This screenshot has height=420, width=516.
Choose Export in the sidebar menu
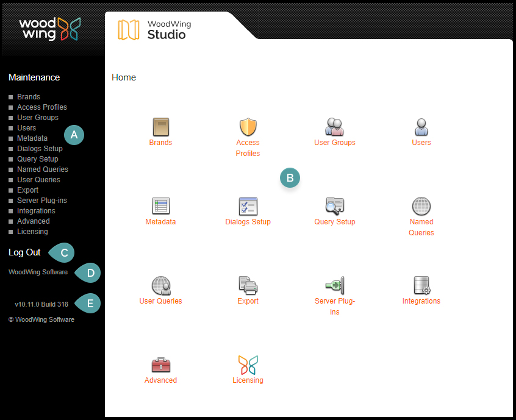27,190
